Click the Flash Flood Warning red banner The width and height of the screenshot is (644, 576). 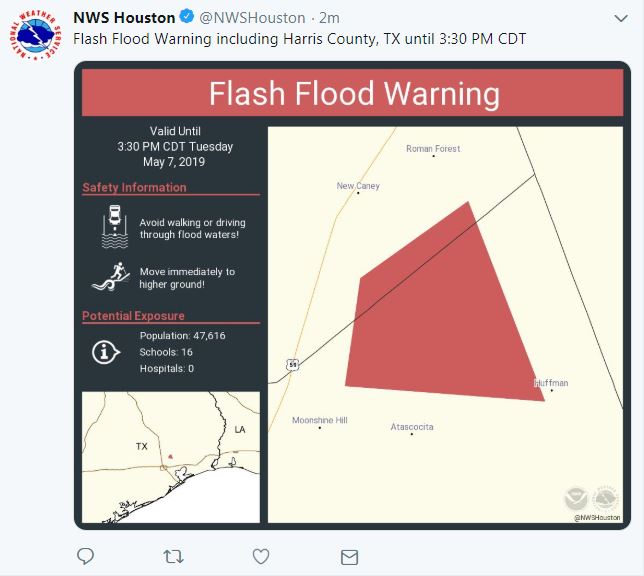tap(353, 94)
